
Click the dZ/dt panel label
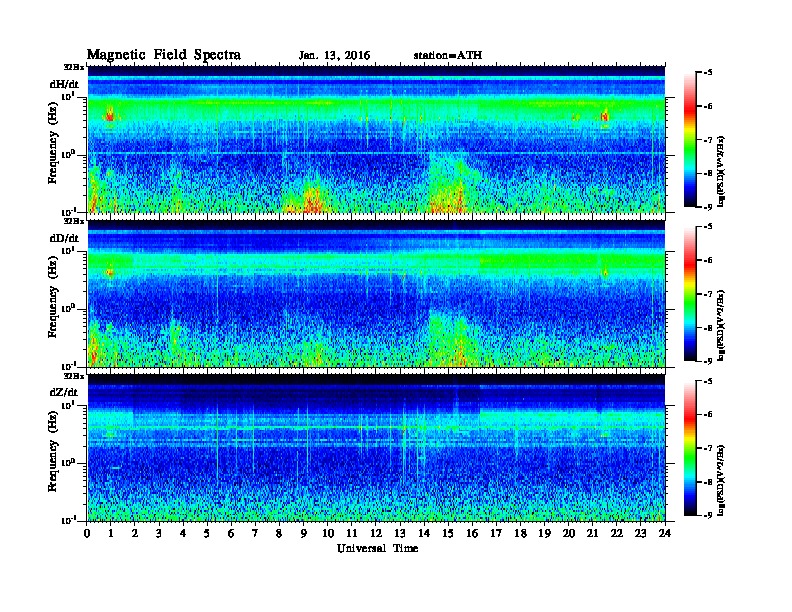[64, 392]
